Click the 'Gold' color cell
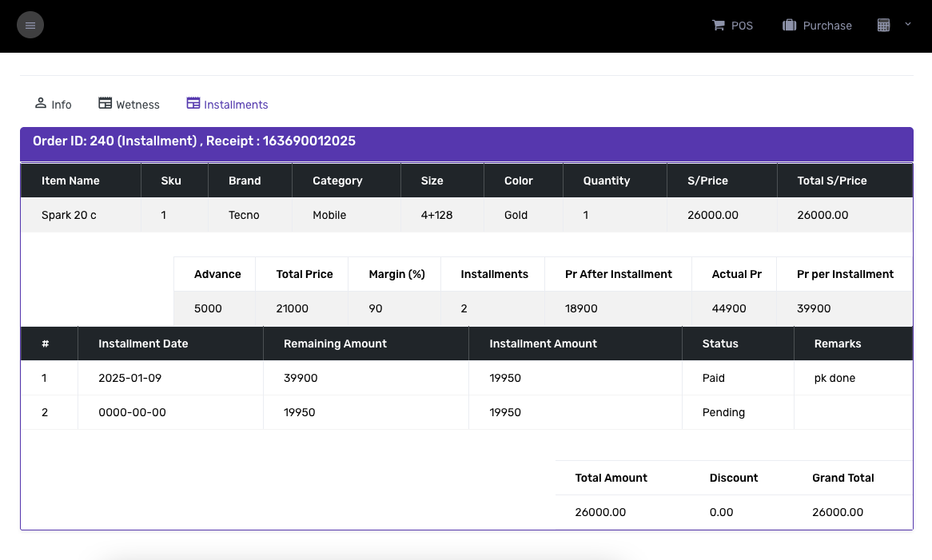This screenshot has width=932, height=560. pos(523,215)
